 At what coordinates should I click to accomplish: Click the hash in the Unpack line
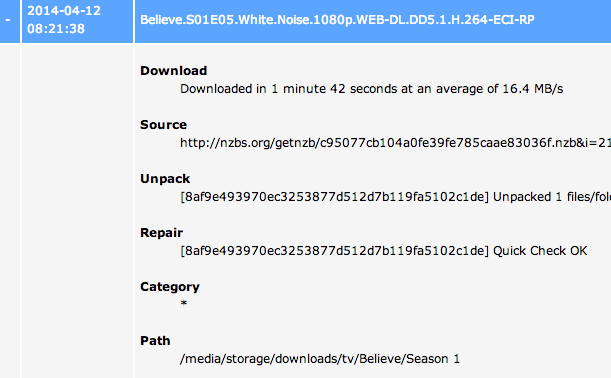[x=334, y=197]
